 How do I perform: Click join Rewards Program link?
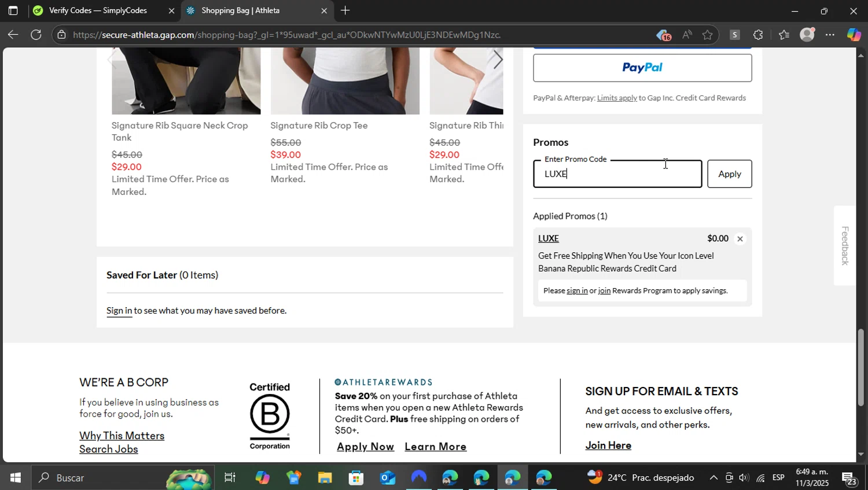(604, 290)
